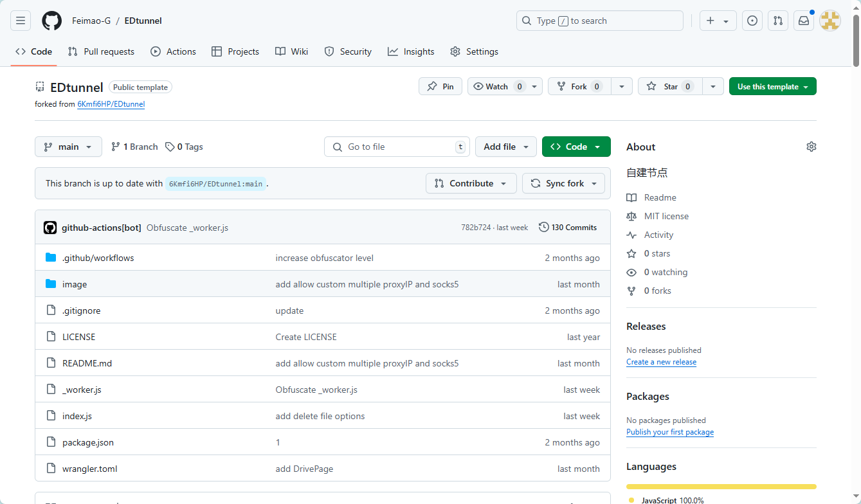Open the main branch selector dropdown
This screenshot has height=504, width=861.
(x=68, y=147)
